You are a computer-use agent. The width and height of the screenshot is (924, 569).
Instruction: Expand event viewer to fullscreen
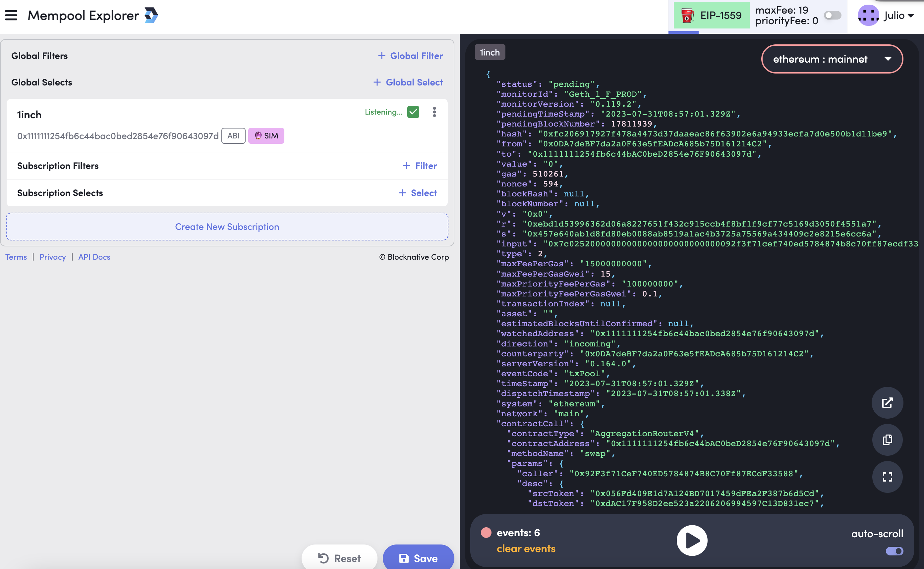[x=887, y=477]
